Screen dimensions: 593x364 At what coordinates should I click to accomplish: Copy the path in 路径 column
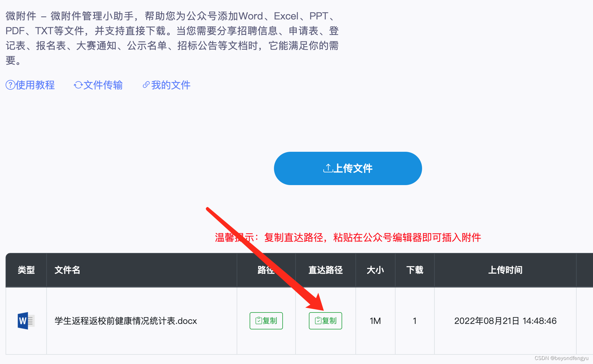point(266,321)
